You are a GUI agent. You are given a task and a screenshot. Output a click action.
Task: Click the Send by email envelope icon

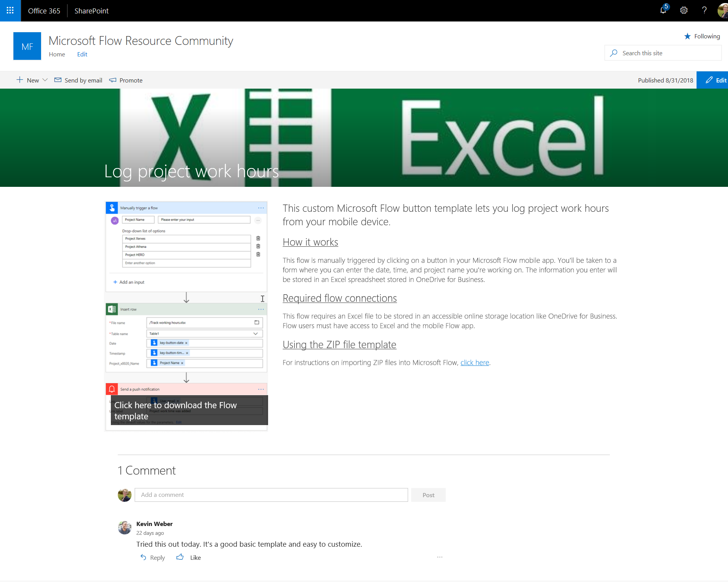(58, 80)
